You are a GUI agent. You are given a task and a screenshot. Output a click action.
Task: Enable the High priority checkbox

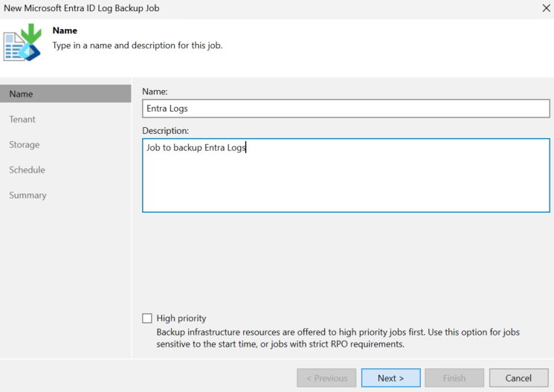point(147,318)
